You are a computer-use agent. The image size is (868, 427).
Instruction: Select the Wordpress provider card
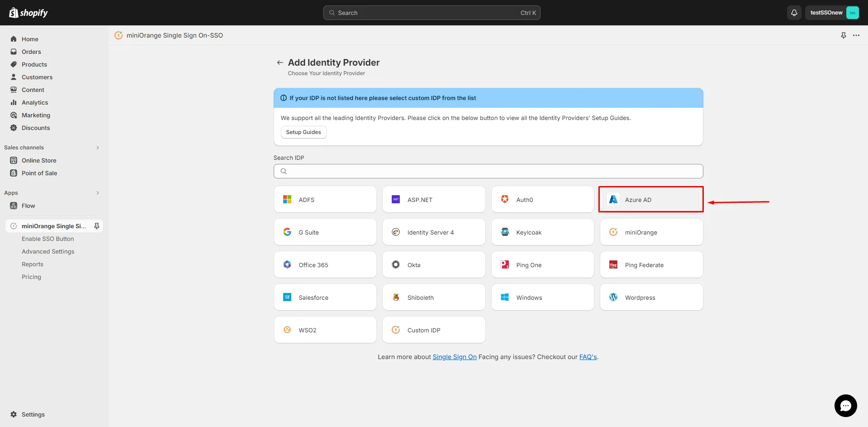tap(651, 297)
